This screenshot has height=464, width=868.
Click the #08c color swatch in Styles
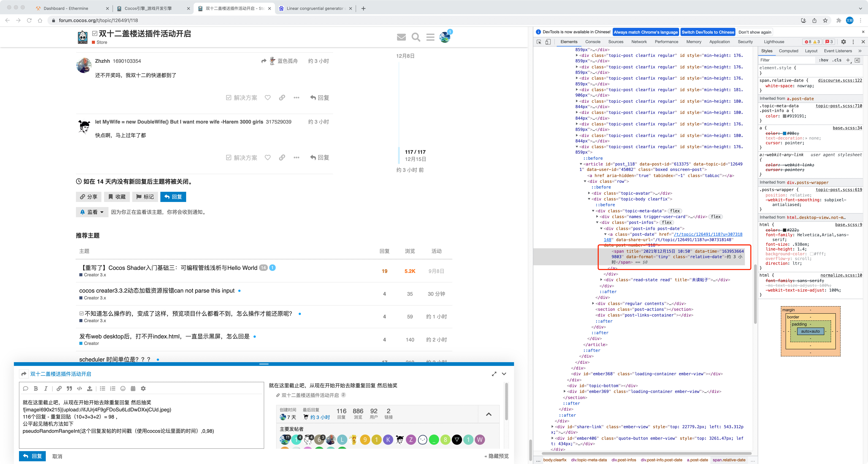tap(784, 134)
